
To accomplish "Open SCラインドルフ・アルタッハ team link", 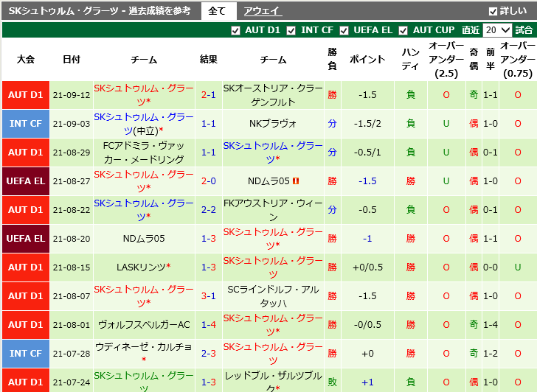I will pos(273,296).
